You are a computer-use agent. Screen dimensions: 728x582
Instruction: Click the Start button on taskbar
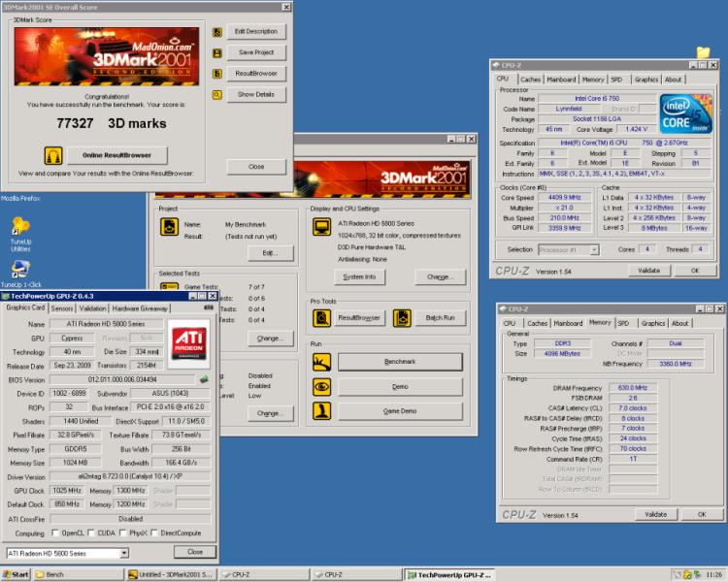tap(16, 574)
